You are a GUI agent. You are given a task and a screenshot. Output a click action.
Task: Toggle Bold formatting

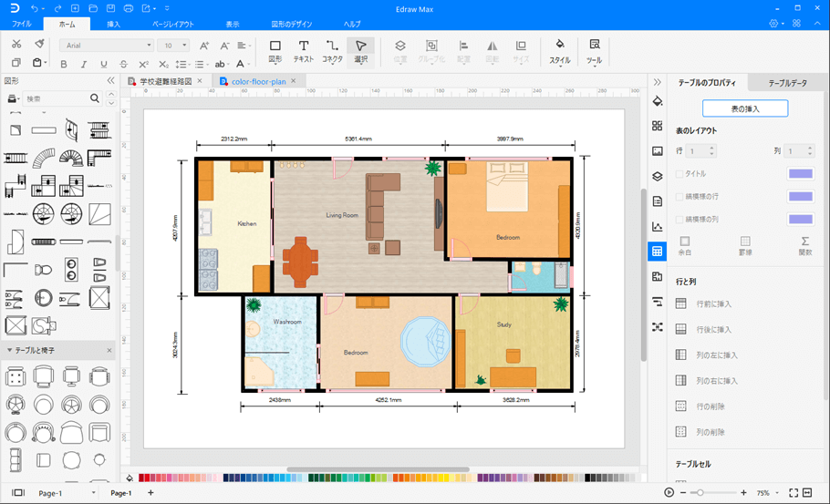point(64,65)
